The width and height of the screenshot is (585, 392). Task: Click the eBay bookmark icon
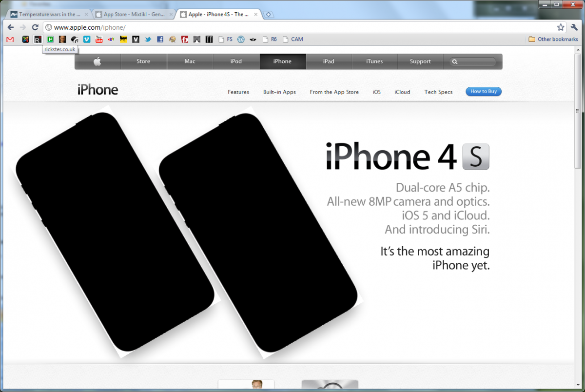111,39
